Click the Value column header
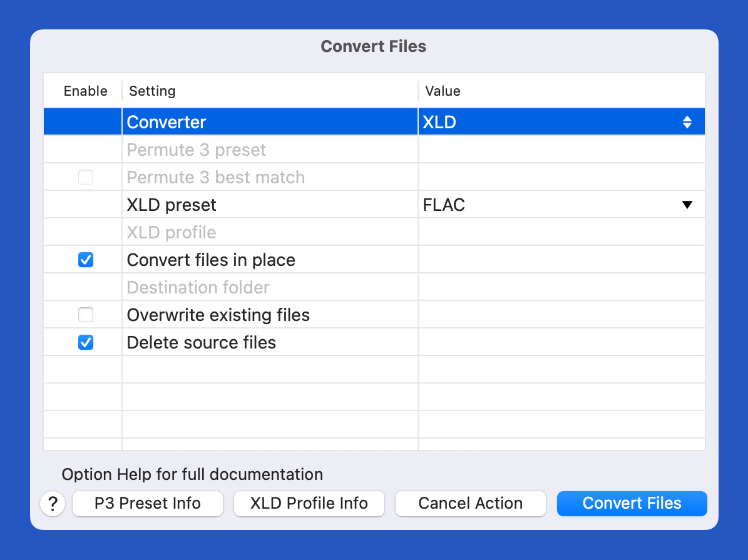The image size is (748, 560). [443, 91]
